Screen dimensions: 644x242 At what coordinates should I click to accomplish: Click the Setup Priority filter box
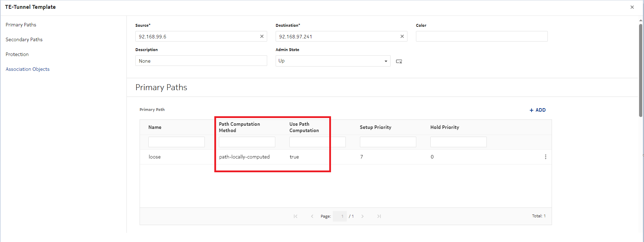[388, 142]
